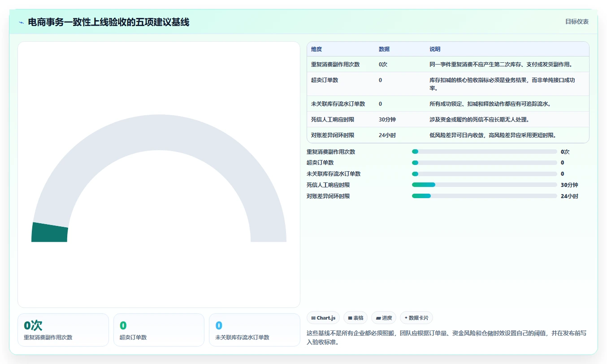Click the dark green gauge segment
The height and width of the screenshot is (364, 607).
pos(49,233)
